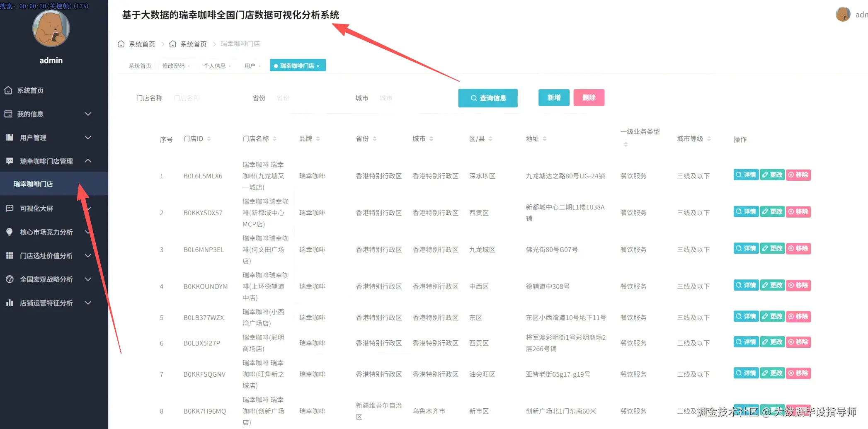Click the 门店选址价值分析 grid icon

10,256
